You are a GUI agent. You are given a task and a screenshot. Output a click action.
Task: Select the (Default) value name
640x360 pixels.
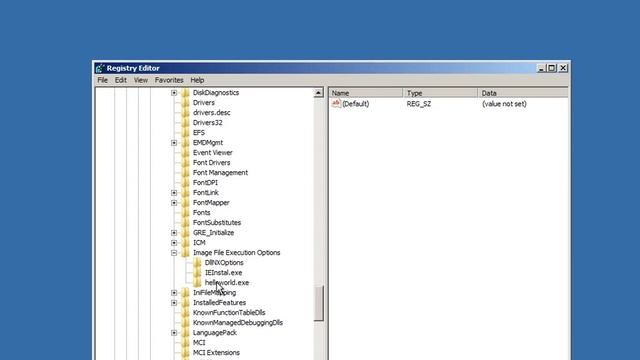click(356, 104)
